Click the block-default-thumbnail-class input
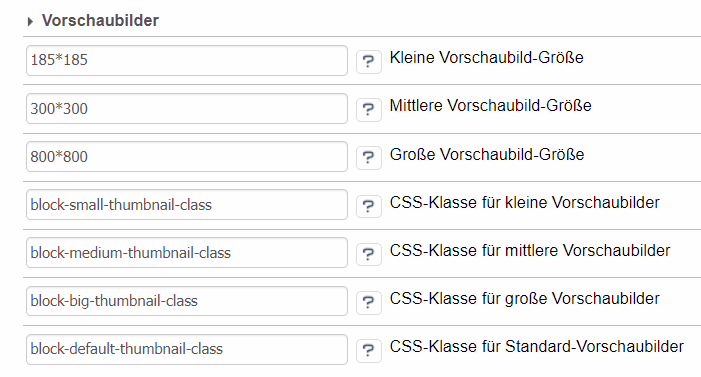701x377 pixels. 187,349
